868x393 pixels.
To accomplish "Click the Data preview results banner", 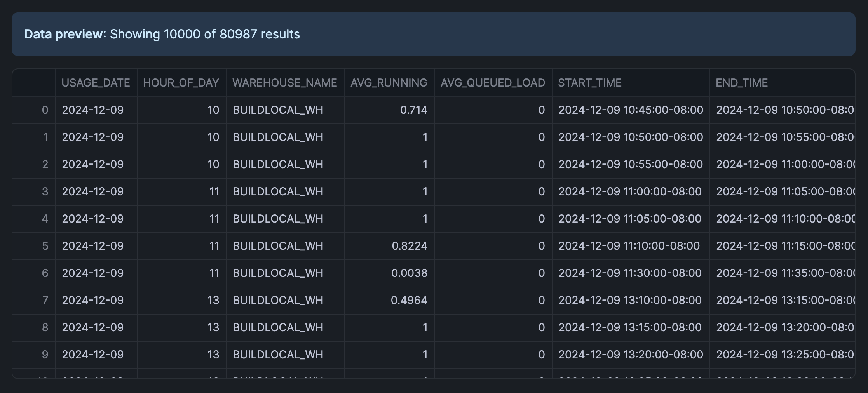I will pyautogui.click(x=433, y=34).
